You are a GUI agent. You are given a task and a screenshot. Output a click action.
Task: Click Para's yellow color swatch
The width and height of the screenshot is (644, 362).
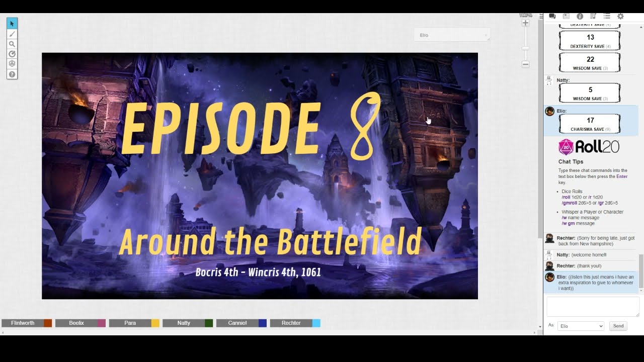point(155,323)
